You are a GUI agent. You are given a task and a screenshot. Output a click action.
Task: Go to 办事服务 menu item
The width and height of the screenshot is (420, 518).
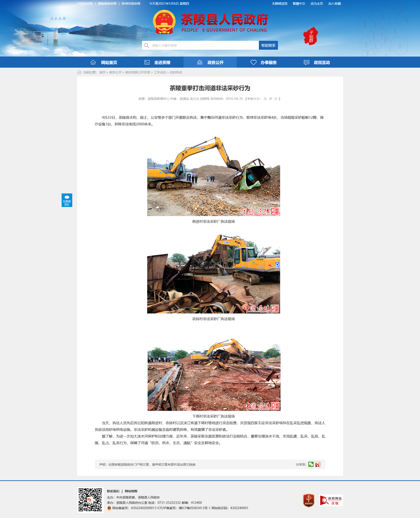tap(263, 63)
